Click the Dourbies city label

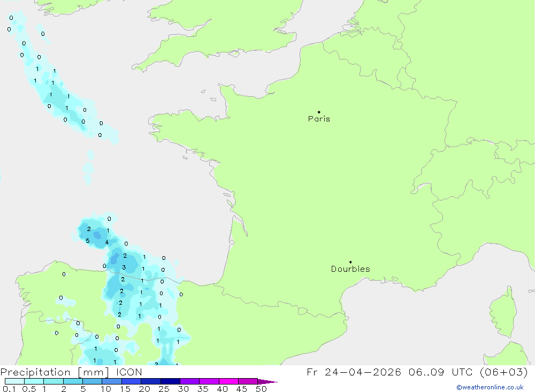(x=350, y=269)
